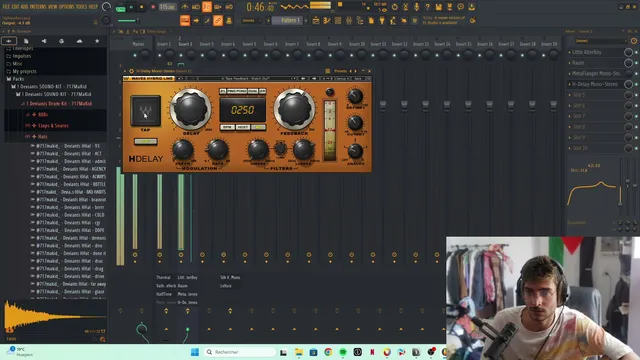Open the VIEW menu

53,7
